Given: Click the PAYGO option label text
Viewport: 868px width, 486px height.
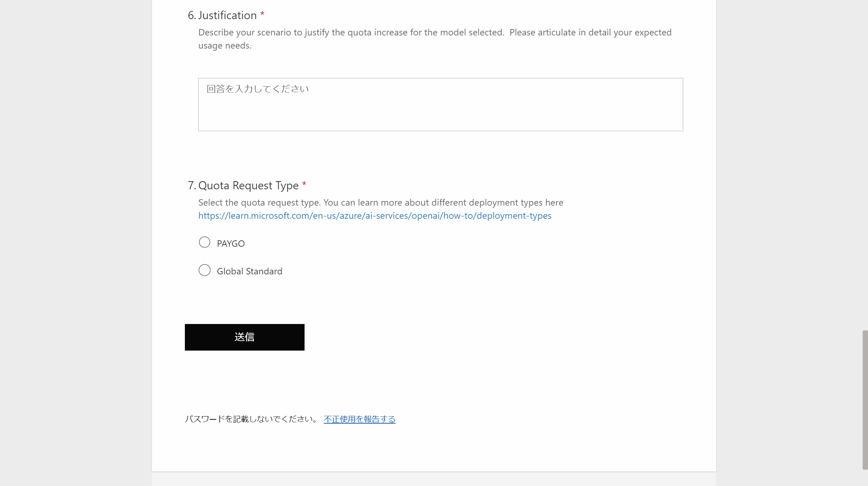Looking at the screenshot, I should (231, 244).
